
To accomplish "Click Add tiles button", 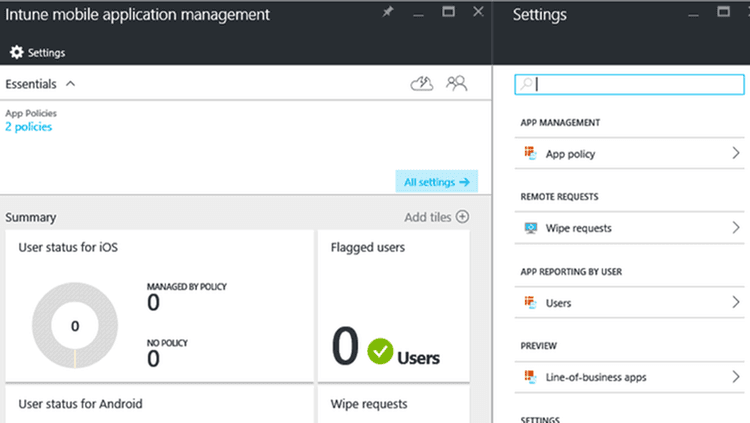I will click(x=436, y=217).
